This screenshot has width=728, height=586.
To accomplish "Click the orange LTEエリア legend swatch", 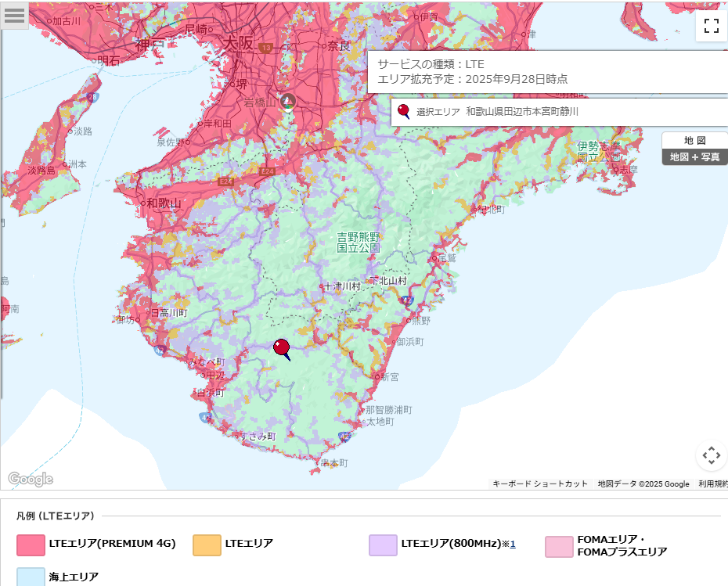I will click(x=207, y=545).
